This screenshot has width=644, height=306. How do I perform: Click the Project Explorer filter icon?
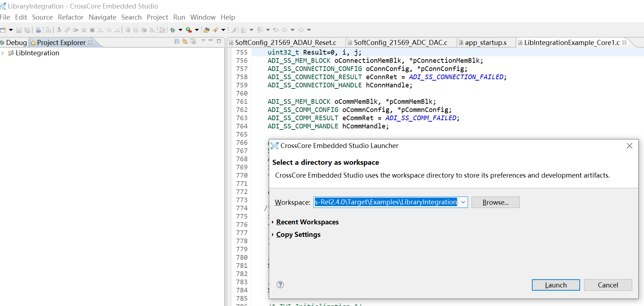[193, 41]
